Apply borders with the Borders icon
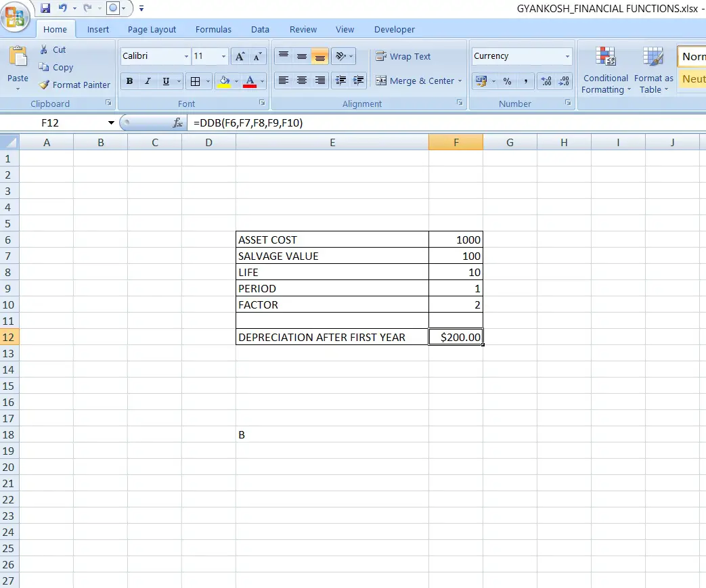Screen dimensions: 706x588 click(195, 81)
